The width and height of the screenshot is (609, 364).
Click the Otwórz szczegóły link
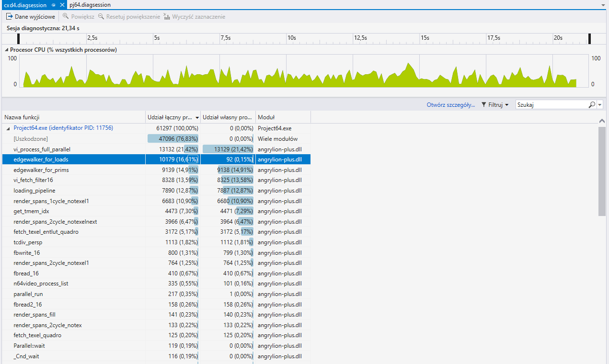(x=449, y=104)
